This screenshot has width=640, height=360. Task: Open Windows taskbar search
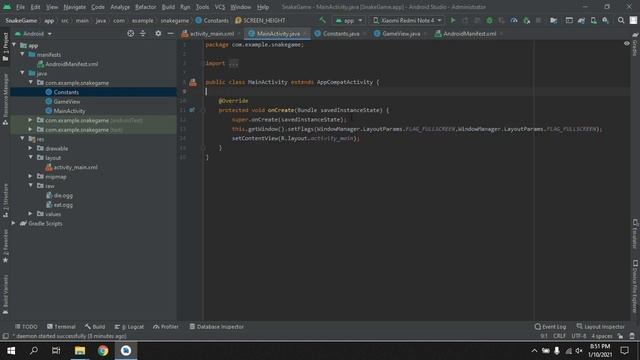(34, 350)
